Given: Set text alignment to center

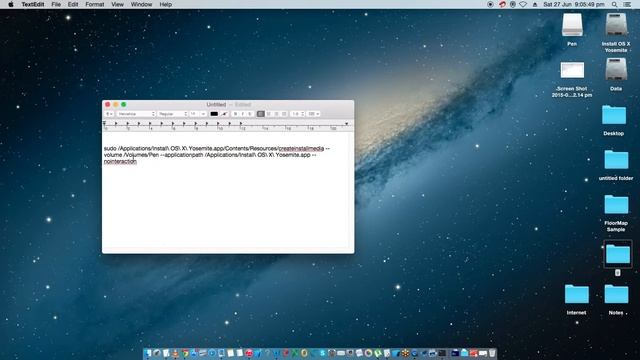Looking at the screenshot, I should (269, 114).
